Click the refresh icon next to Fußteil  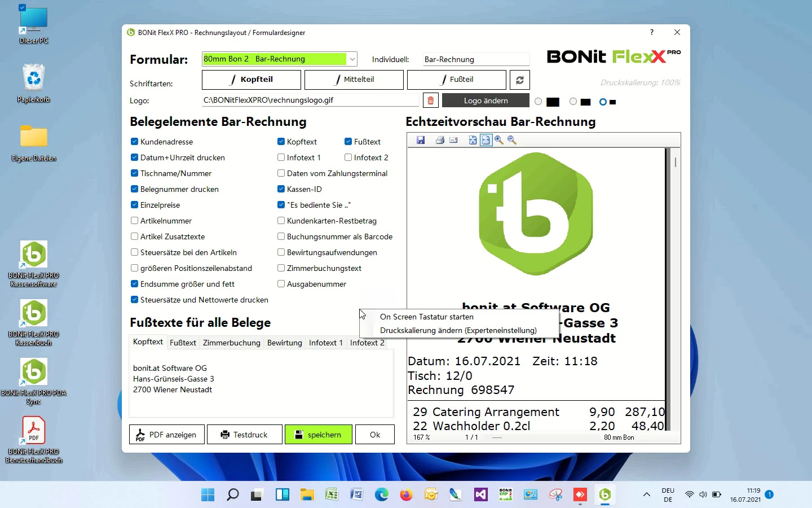click(x=519, y=80)
